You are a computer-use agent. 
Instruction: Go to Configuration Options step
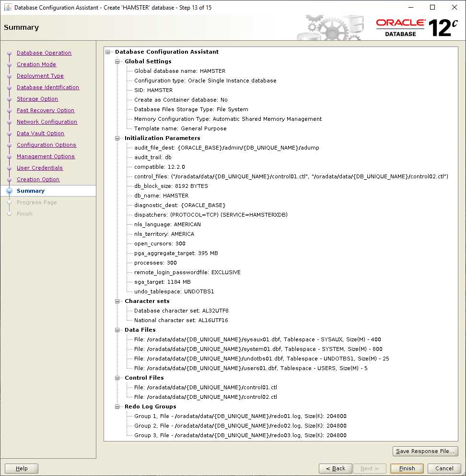47,145
